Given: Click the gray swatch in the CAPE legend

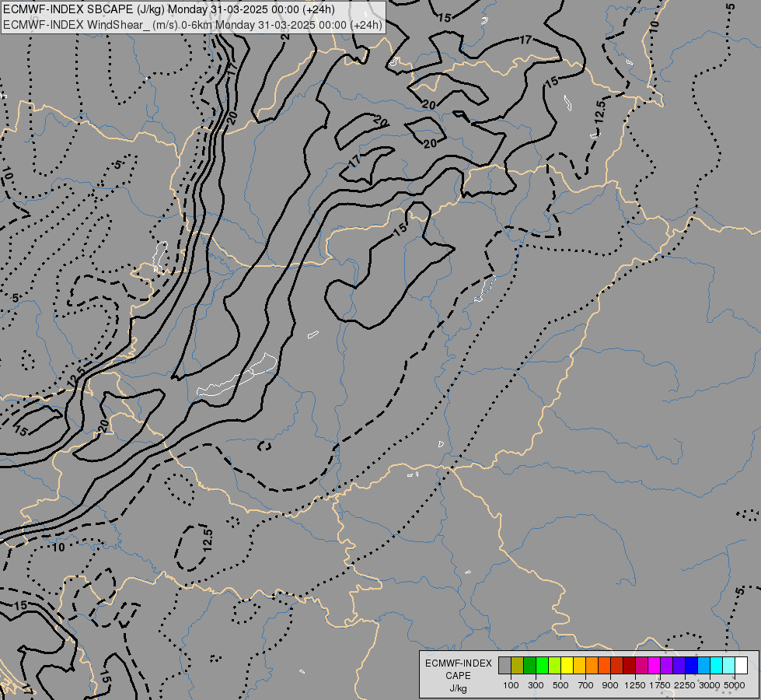Looking at the screenshot, I should pyautogui.click(x=504, y=666).
